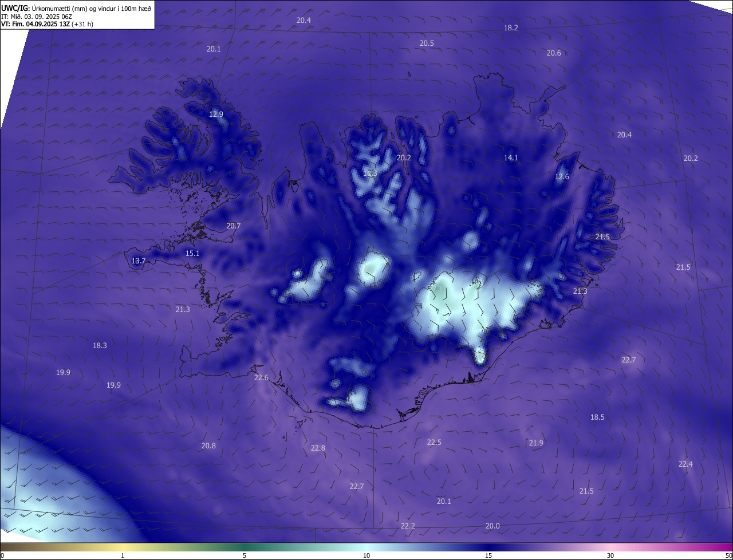Pick the 12.9 wind value in Westfjords

(x=216, y=114)
